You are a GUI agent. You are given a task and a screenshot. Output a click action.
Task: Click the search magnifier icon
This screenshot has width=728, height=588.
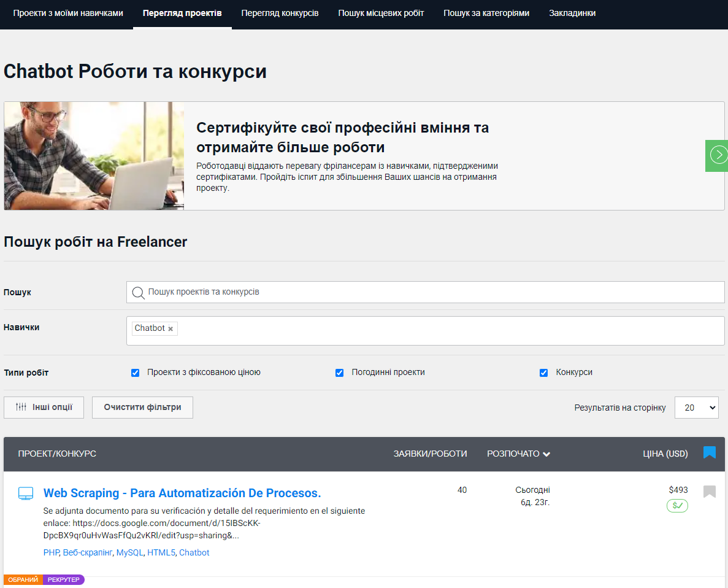(x=138, y=292)
